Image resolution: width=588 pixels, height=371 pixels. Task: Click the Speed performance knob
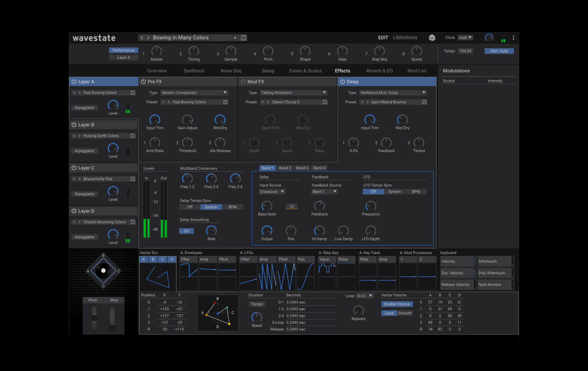coord(416,51)
